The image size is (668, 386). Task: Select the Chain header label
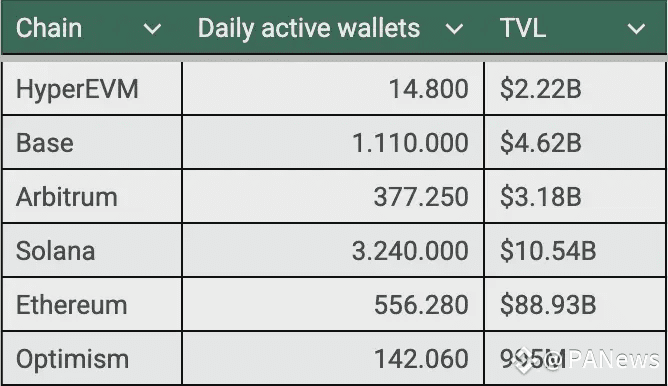[x=49, y=28]
